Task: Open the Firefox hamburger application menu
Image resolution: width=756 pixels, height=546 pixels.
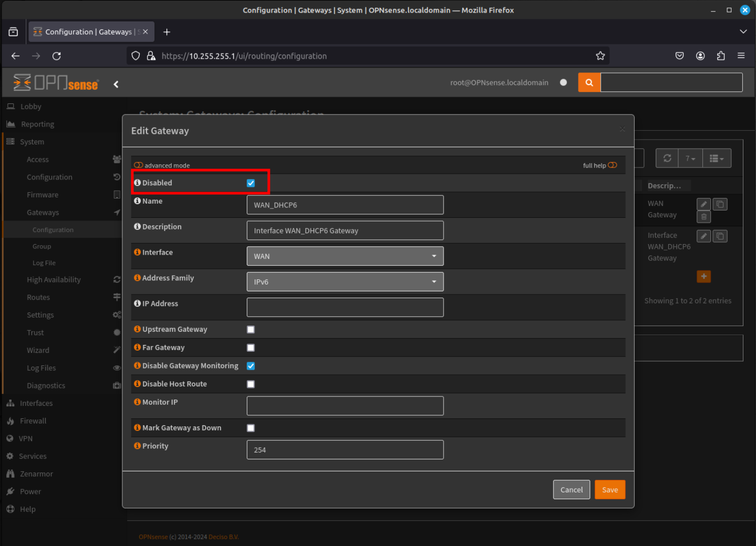Action: click(741, 56)
